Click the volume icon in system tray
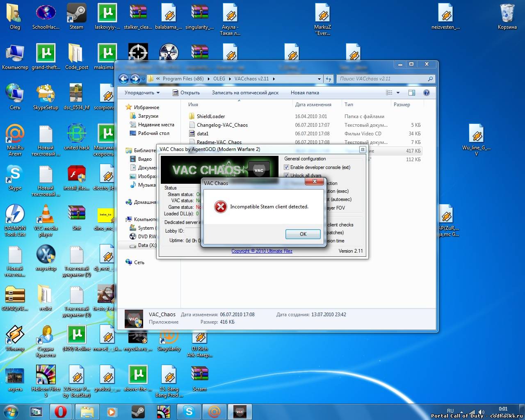This screenshot has height=420, width=525. pyautogui.click(x=481, y=413)
